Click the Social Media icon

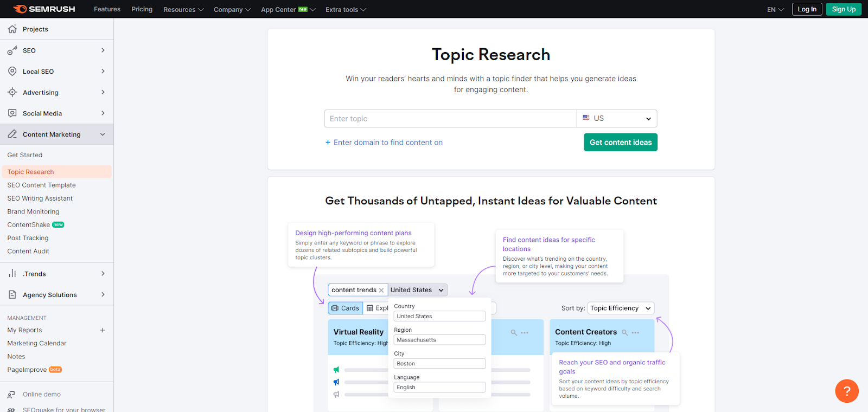pos(12,113)
